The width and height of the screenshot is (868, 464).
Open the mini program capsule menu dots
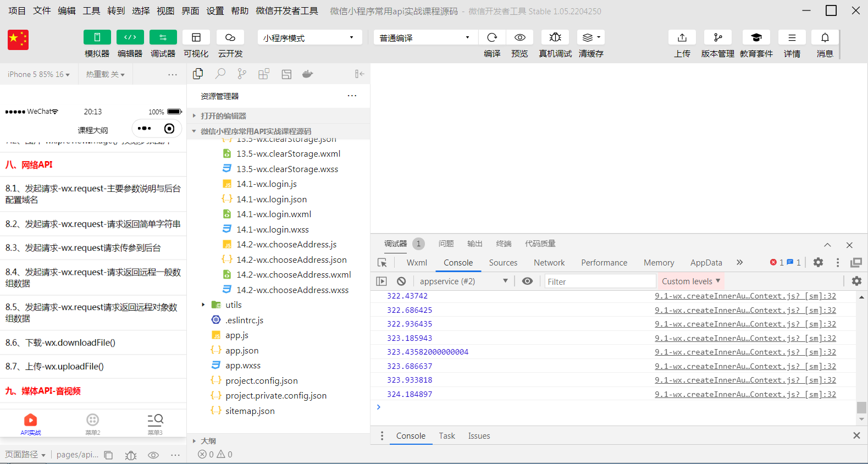tap(145, 128)
